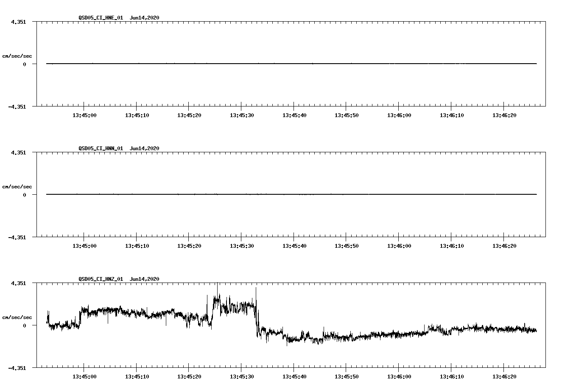Click the 4.351 upper limit of HNZ plot
Viewport: 576px width, 392px height.
[19, 283]
